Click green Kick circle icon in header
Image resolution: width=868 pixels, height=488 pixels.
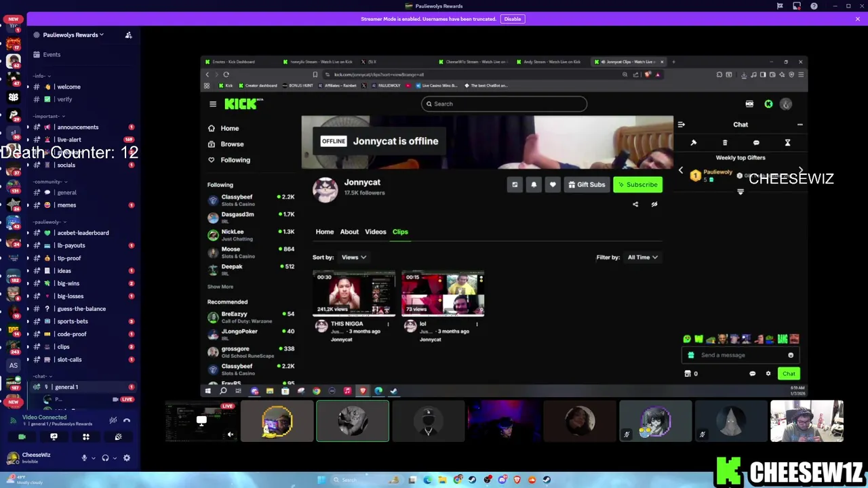(768, 104)
